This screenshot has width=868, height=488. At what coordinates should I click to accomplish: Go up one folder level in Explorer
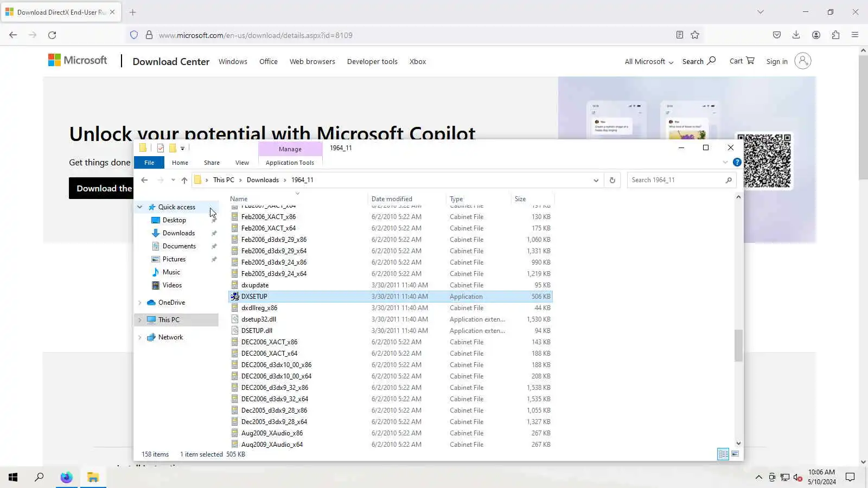(x=184, y=180)
